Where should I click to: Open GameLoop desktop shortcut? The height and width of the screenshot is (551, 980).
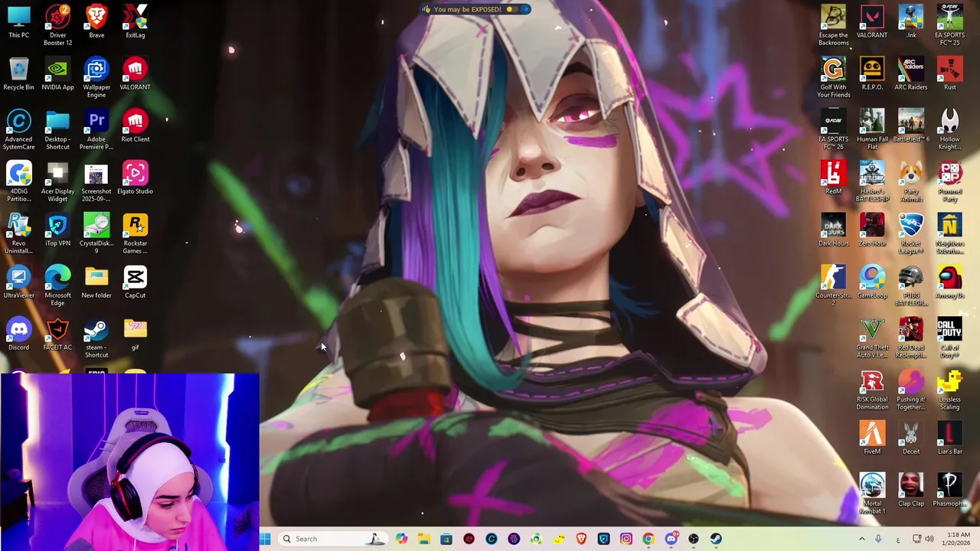(872, 282)
